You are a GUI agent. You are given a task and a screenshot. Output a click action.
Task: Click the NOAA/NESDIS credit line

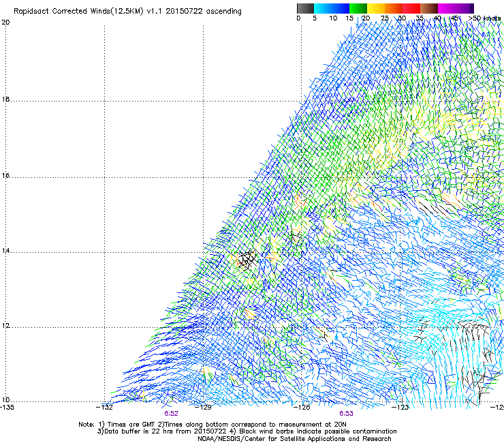294,439
